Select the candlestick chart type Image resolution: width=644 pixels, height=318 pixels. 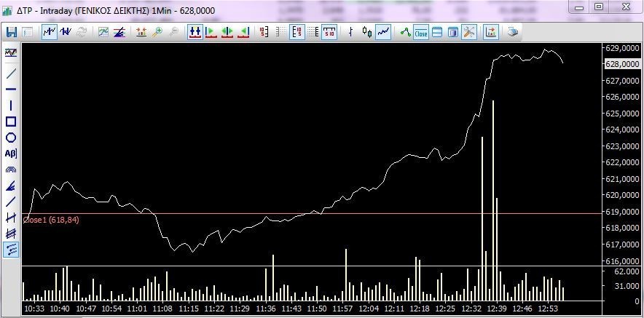[x=366, y=32]
